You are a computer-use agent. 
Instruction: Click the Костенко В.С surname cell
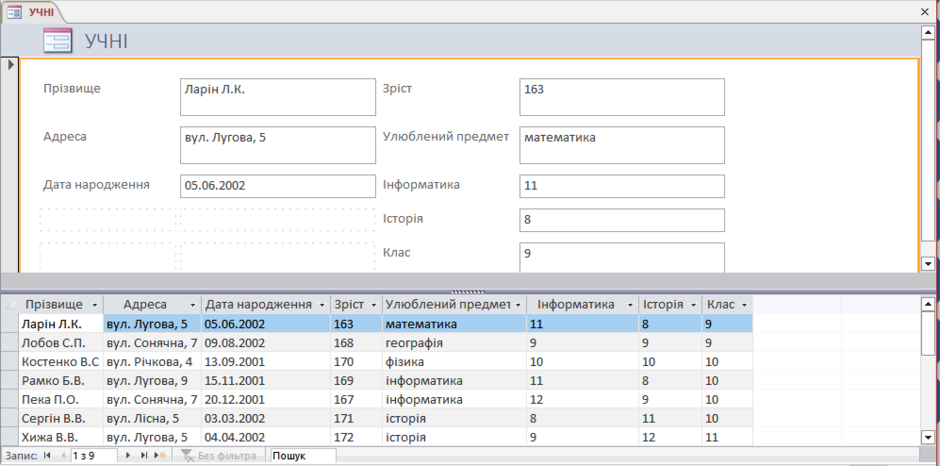pyautogui.click(x=61, y=362)
